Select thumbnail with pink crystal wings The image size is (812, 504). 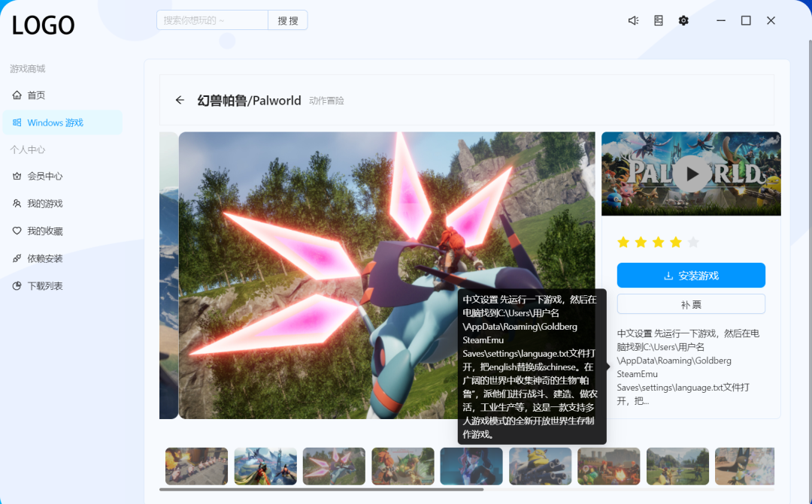pyautogui.click(x=334, y=466)
